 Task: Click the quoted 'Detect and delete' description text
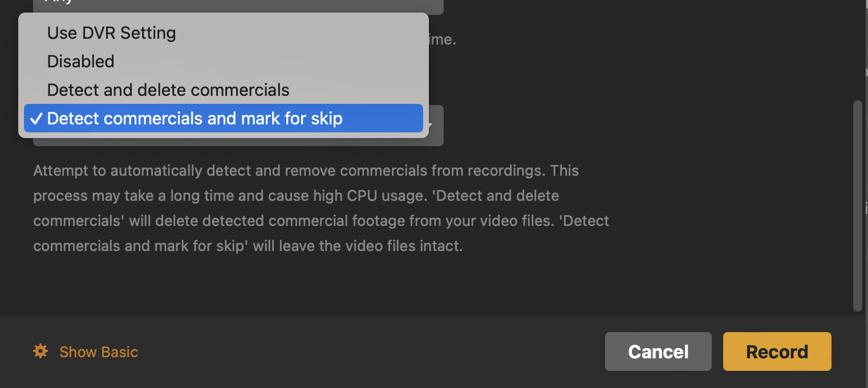496,196
